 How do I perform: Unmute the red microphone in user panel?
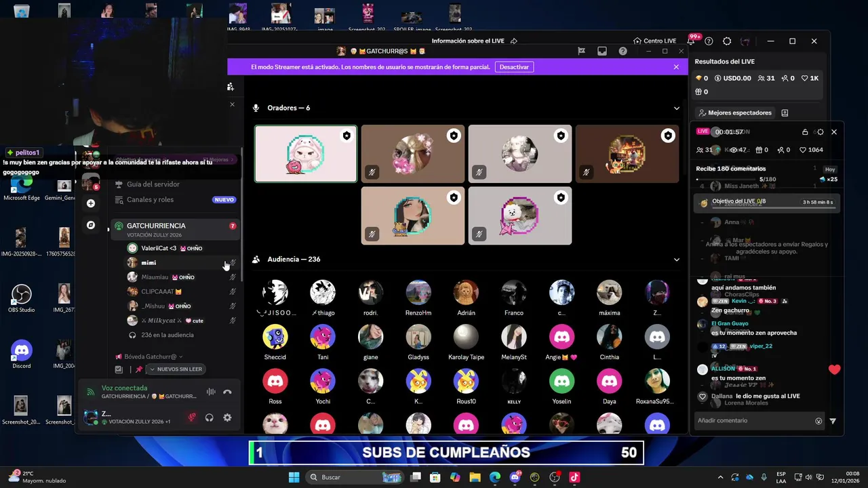(192, 418)
